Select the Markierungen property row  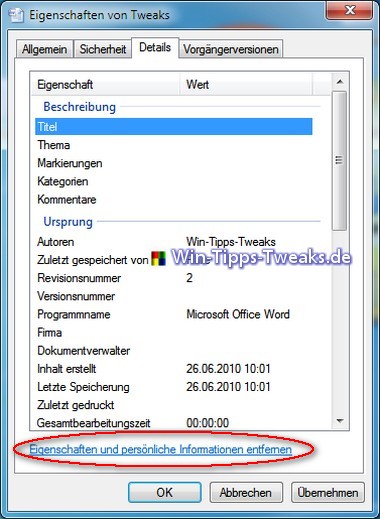(x=174, y=163)
